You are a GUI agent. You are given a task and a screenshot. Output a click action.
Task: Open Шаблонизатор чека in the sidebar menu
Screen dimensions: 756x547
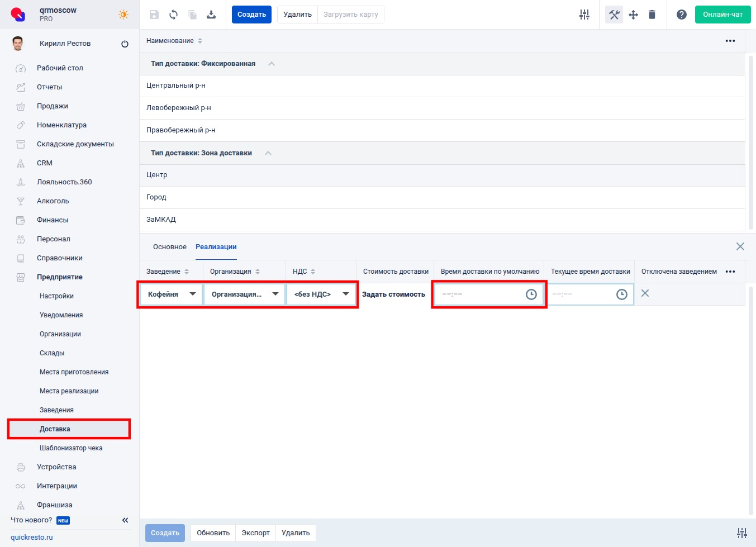[x=71, y=448]
